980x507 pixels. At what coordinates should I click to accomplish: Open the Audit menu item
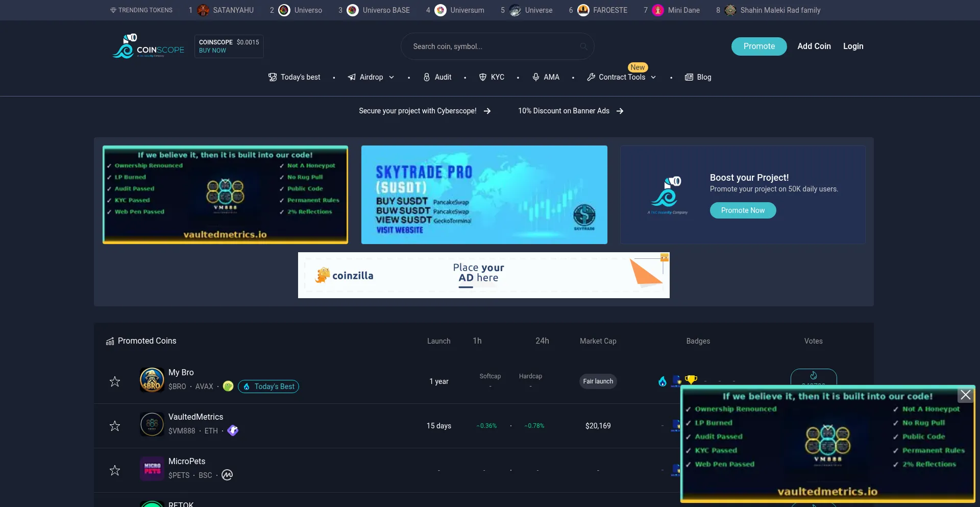point(437,77)
